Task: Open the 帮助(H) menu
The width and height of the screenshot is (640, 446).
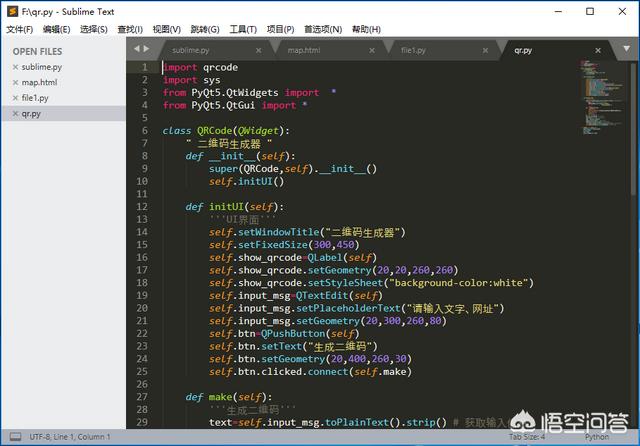Action: [366, 29]
